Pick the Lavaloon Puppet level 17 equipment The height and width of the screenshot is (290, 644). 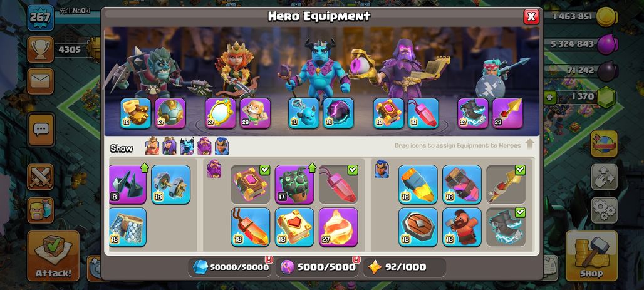pos(294,184)
